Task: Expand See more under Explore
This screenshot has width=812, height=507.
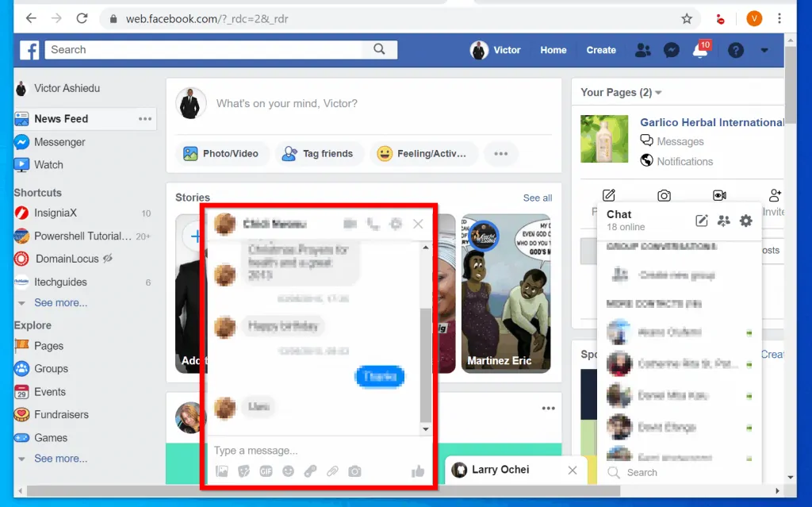Action: [x=60, y=459]
